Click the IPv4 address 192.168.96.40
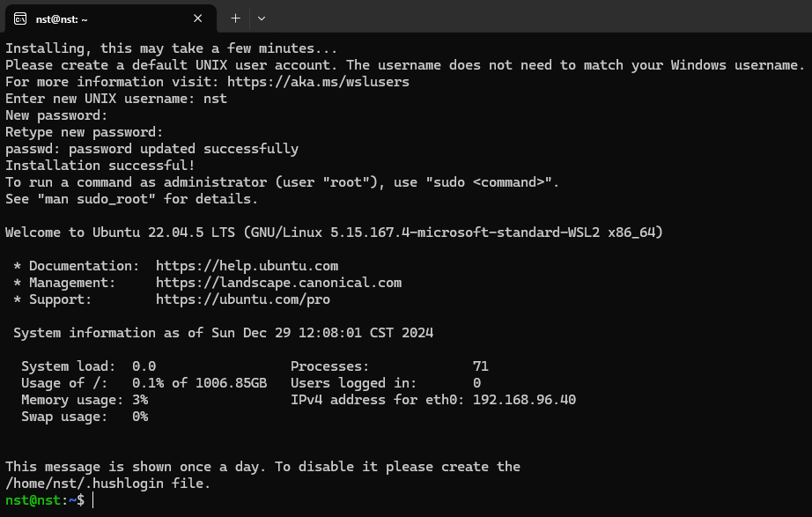Image resolution: width=812 pixels, height=517 pixels. pyautogui.click(x=524, y=399)
